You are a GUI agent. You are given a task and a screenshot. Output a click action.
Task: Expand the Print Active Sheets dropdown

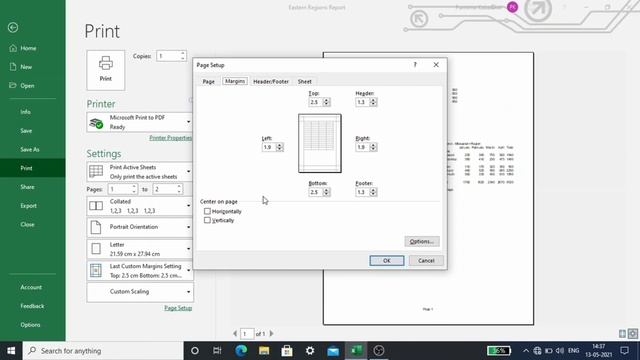140,172
